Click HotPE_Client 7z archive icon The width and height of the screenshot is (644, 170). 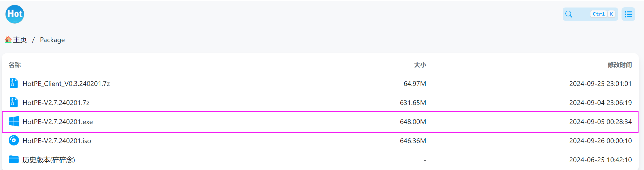pos(14,83)
